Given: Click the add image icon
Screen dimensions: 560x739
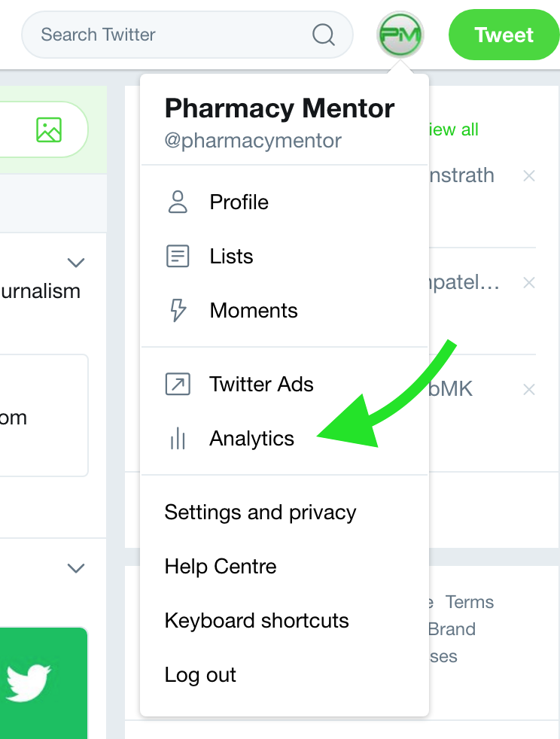Looking at the screenshot, I should 49,129.
